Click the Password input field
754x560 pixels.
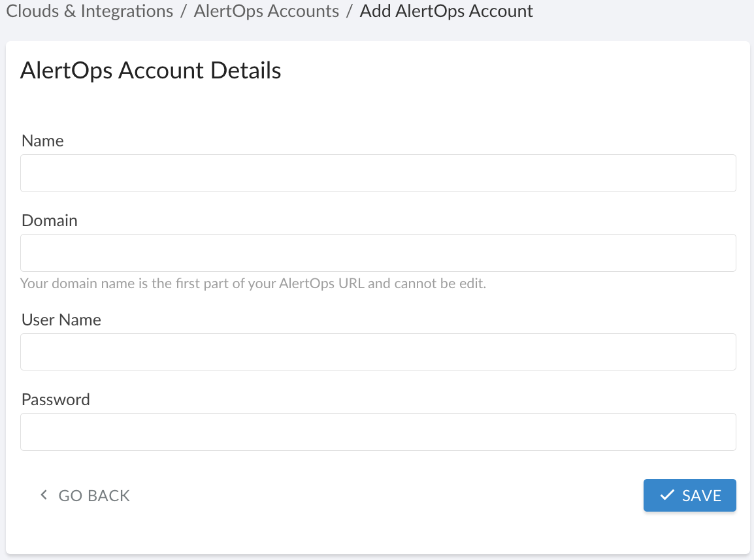click(x=378, y=431)
